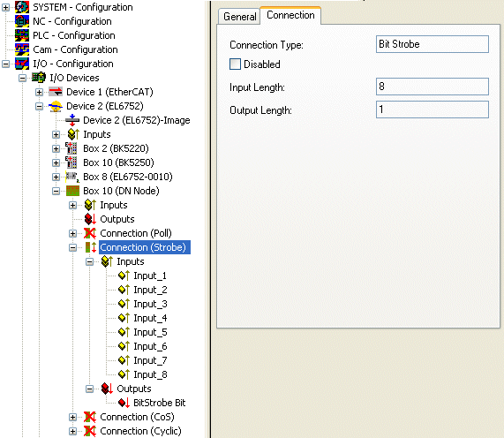Toggle the Disabled checkbox
Image resolution: width=504 pixels, height=438 pixels.
[235, 64]
